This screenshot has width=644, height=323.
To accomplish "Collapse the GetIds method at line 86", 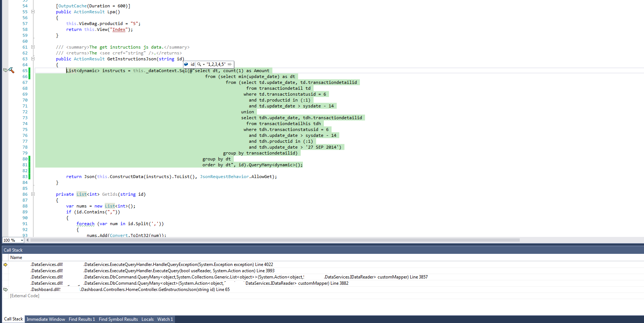I will (x=33, y=194).
